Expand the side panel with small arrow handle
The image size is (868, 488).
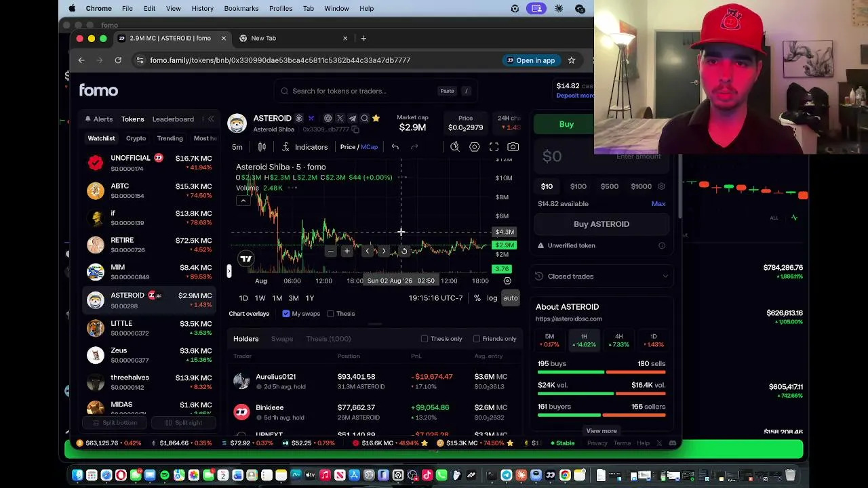(x=229, y=272)
